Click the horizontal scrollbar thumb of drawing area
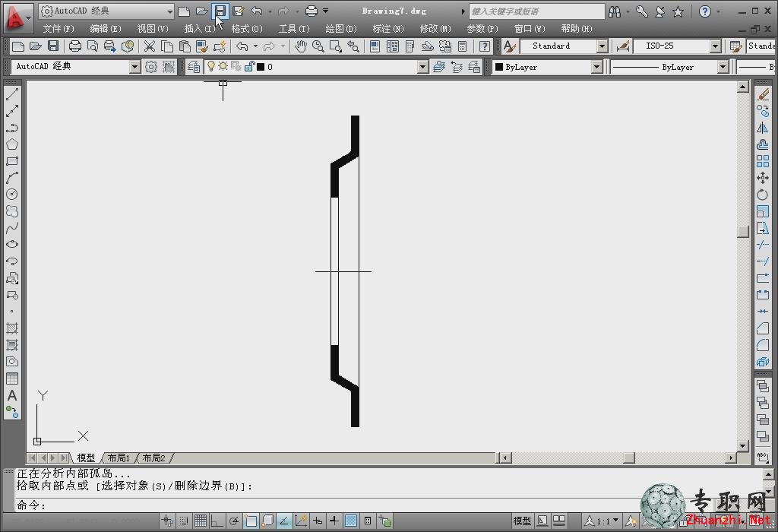The width and height of the screenshot is (778, 532). coord(629,458)
